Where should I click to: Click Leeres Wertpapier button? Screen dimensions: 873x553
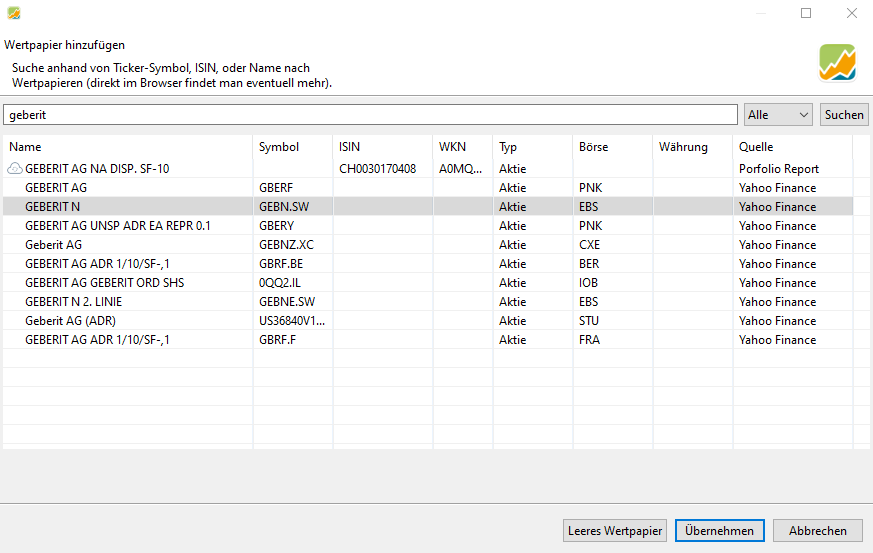coord(614,531)
